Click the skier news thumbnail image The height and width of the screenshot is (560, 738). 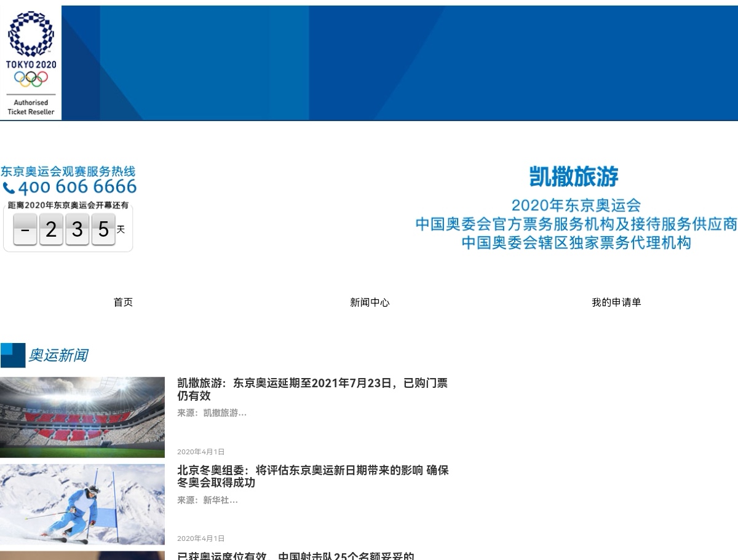(82, 504)
